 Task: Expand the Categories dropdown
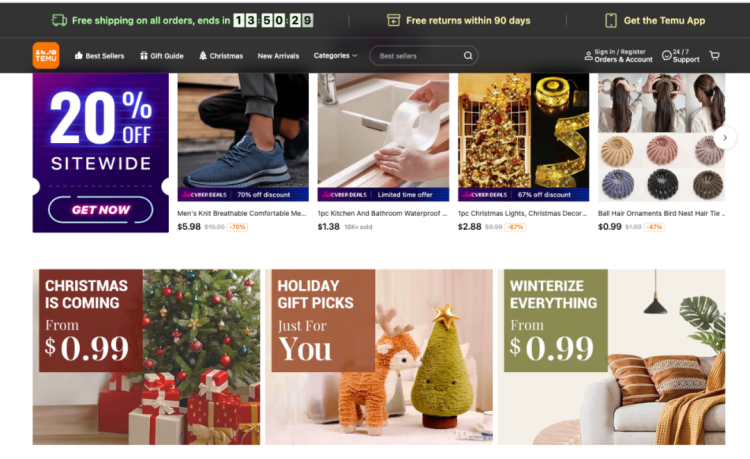[335, 55]
